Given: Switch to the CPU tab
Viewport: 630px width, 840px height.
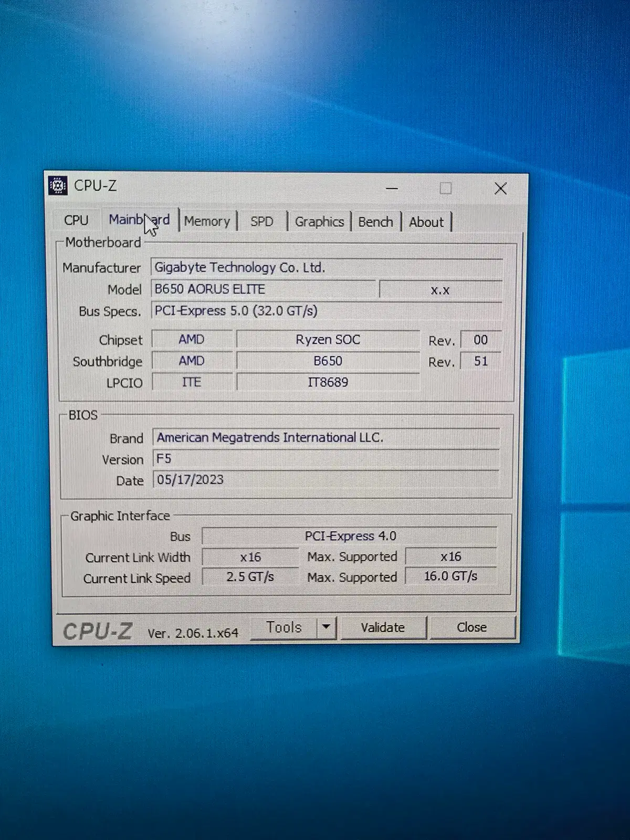Looking at the screenshot, I should point(76,220).
